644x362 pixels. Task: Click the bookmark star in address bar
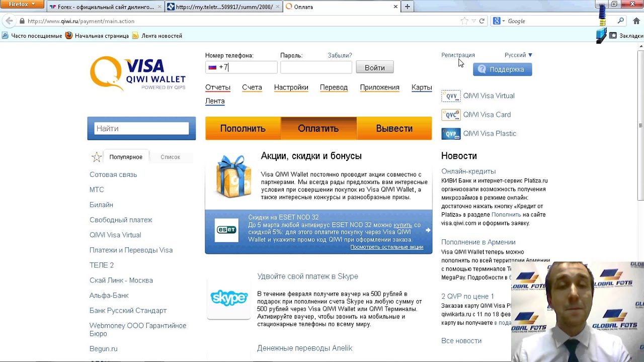[464, 21]
